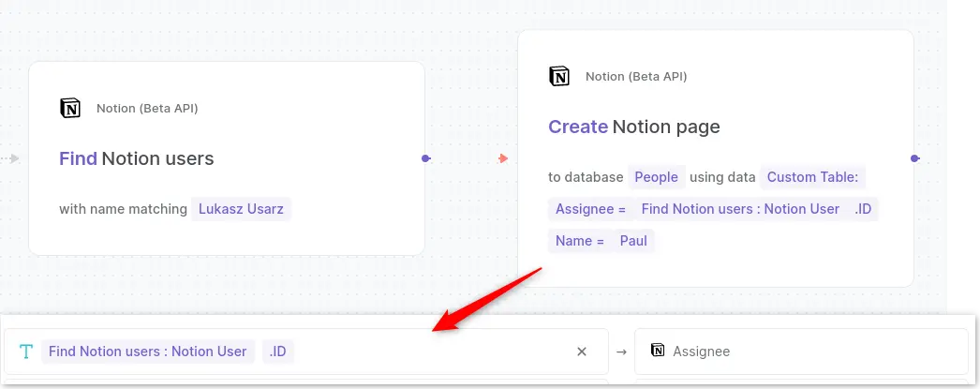Click Notion logo in Create Notion page card
980x389 pixels.
[x=559, y=76]
